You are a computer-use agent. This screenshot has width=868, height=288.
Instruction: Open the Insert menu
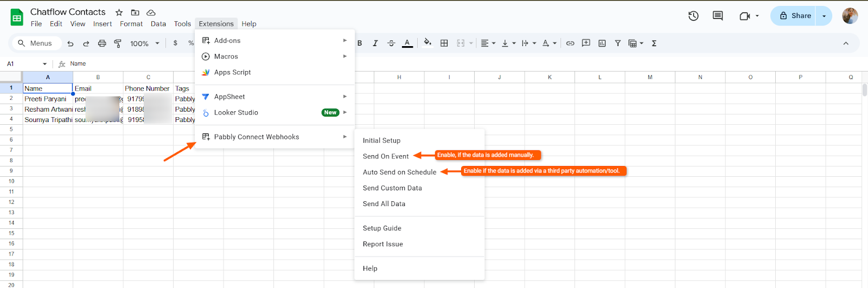[x=103, y=24]
